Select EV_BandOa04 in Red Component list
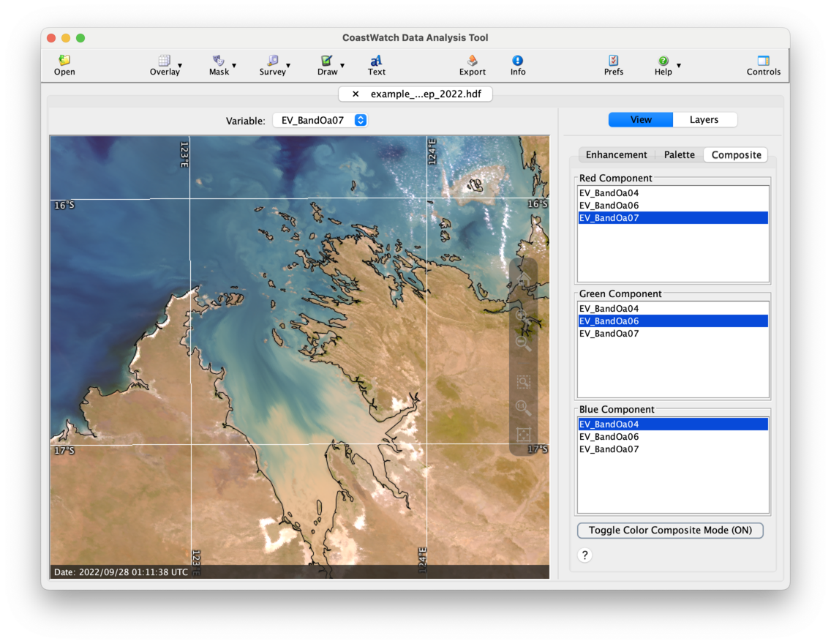Image resolution: width=831 pixels, height=644 pixels. point(609,193)
